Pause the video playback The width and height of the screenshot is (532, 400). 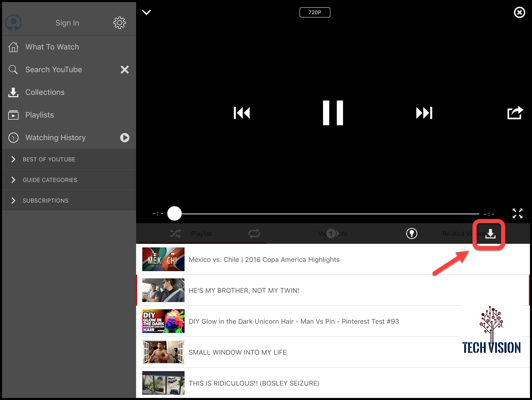[x=333, y=113]
